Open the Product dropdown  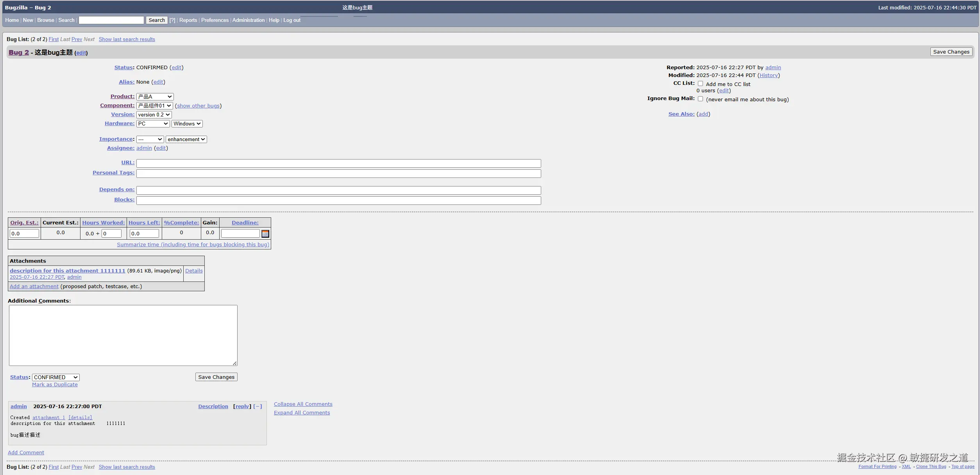coord(155,97)
